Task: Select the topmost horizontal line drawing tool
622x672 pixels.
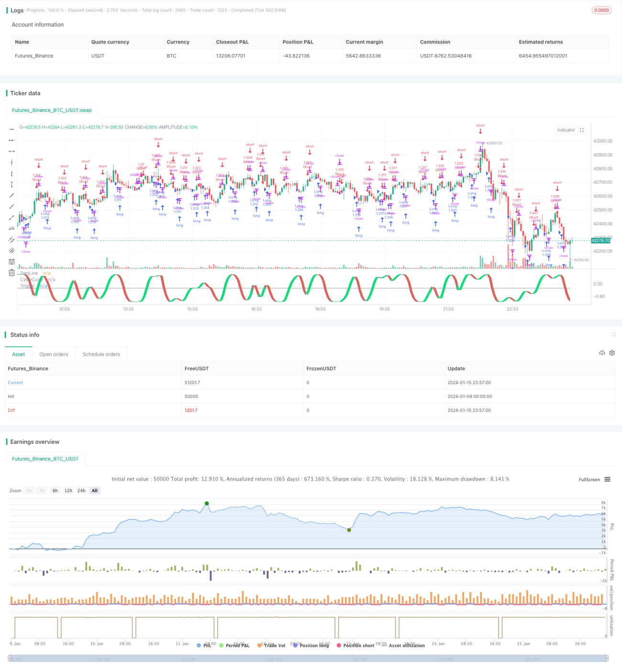Action: (11, 129)
